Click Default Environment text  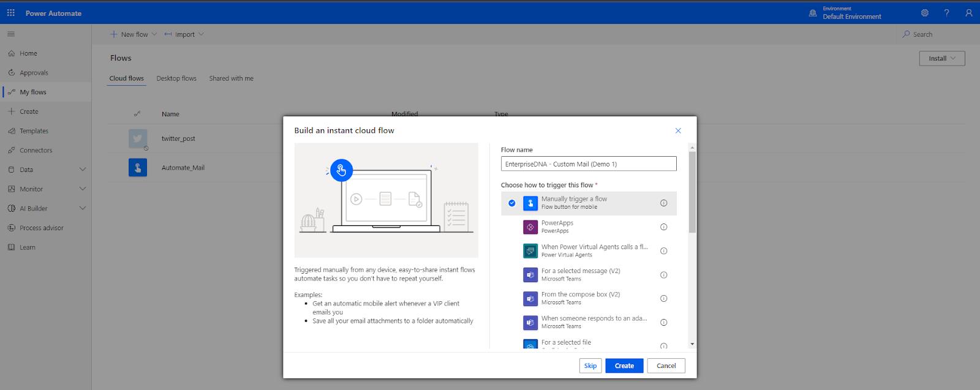coord(852,17)
